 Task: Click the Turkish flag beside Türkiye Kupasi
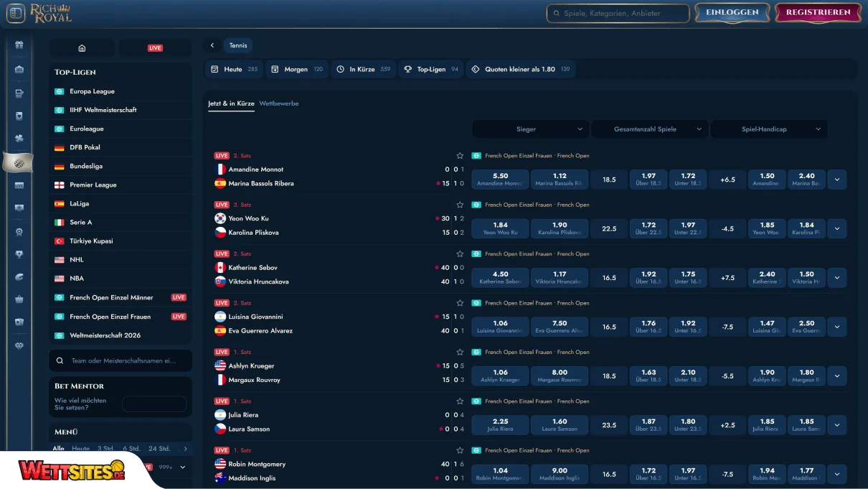[x=60, y=241]
